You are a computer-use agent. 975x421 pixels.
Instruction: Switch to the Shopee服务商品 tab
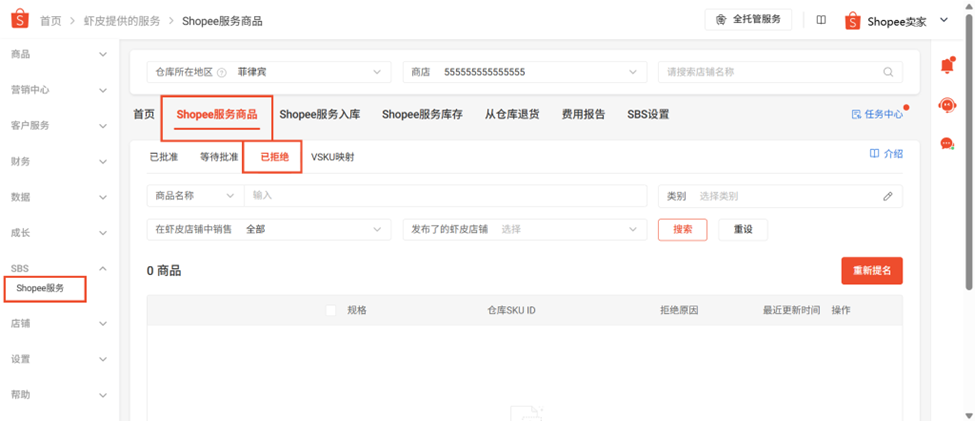(216, 114)
